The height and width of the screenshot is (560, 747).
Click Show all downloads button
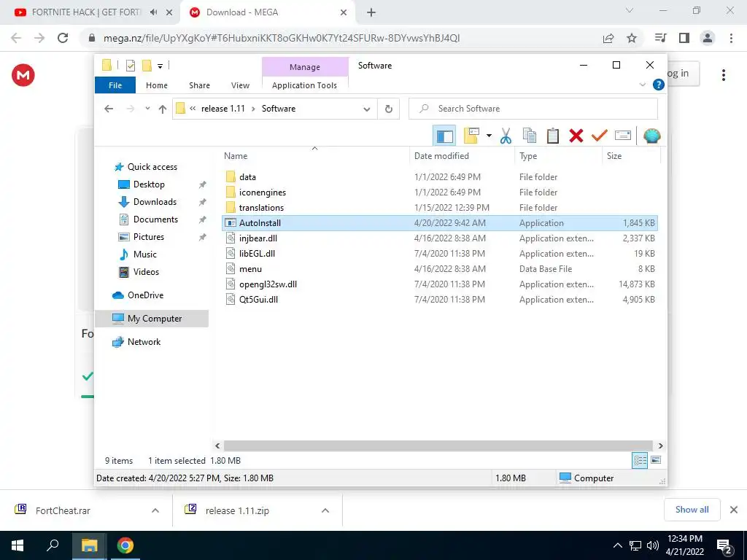692,510
